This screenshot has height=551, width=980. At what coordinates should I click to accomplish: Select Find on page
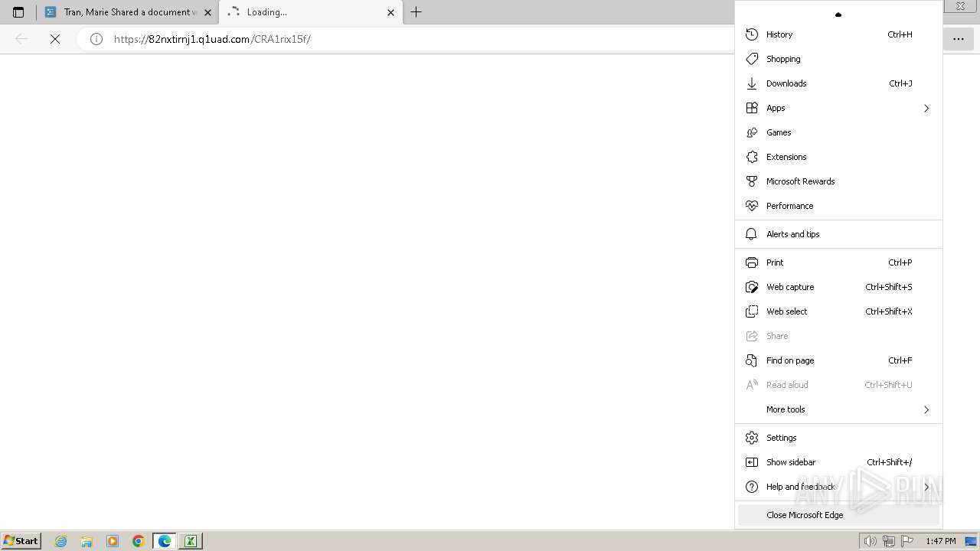click(x=838, y=360)
